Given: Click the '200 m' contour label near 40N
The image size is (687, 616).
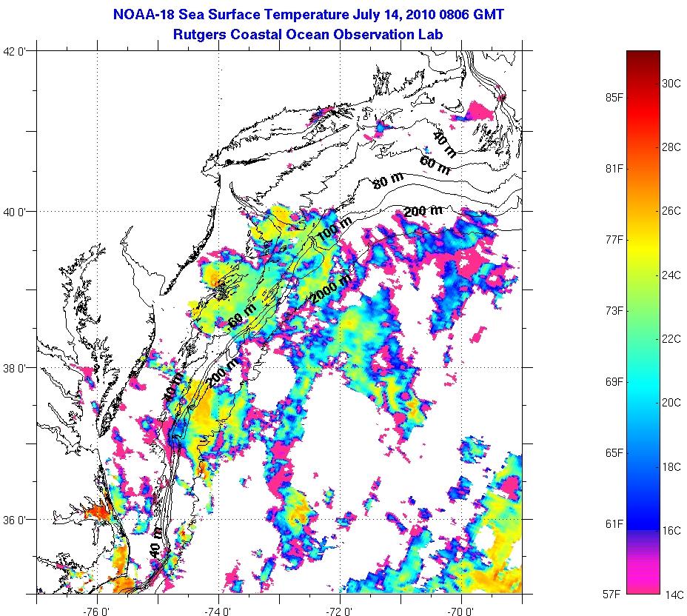Looking at the screenshot, I should coord(423,212).
